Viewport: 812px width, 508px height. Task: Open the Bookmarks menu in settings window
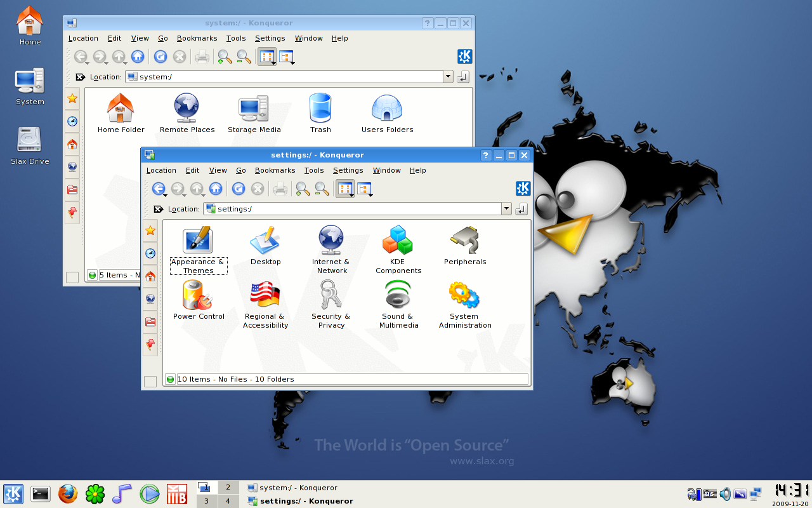(275, 170)
